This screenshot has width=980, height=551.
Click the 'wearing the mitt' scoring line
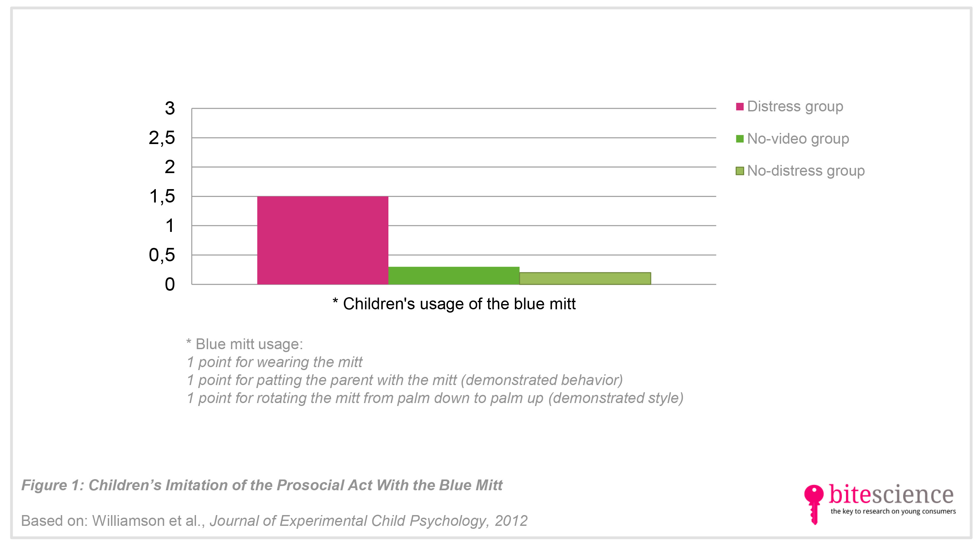click(274, 362)
